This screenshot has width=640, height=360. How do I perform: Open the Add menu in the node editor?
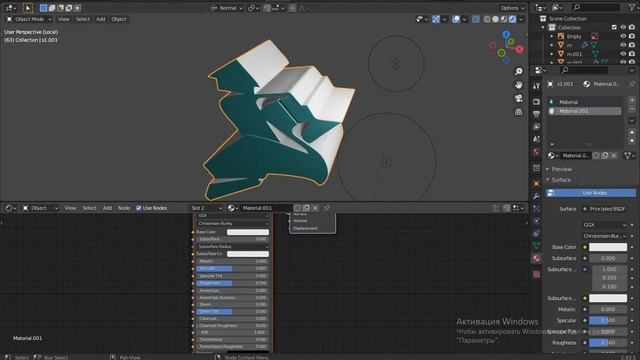coord(107,208)
